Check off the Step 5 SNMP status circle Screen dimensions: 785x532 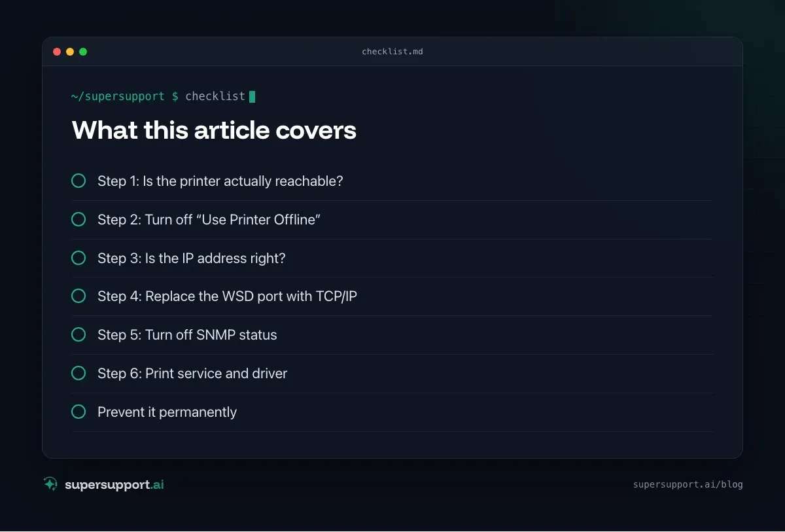click(x=78, y=334)
